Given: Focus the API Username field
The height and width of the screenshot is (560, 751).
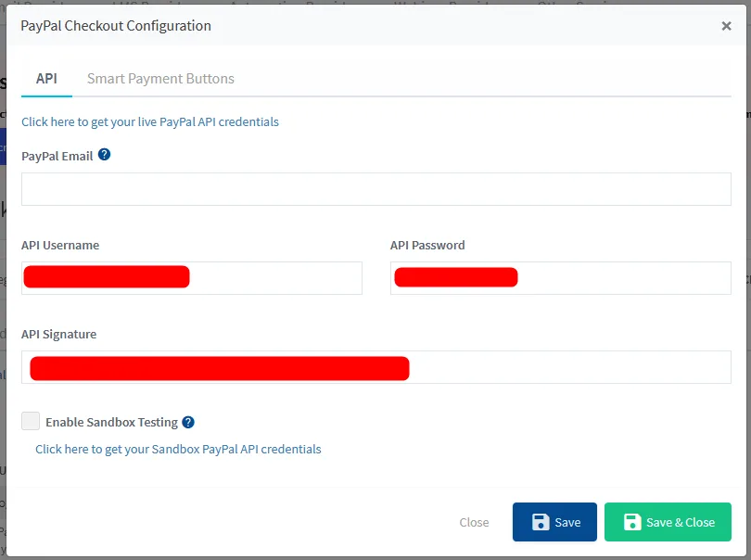Looking at the screenshot, I should (192, 278).
